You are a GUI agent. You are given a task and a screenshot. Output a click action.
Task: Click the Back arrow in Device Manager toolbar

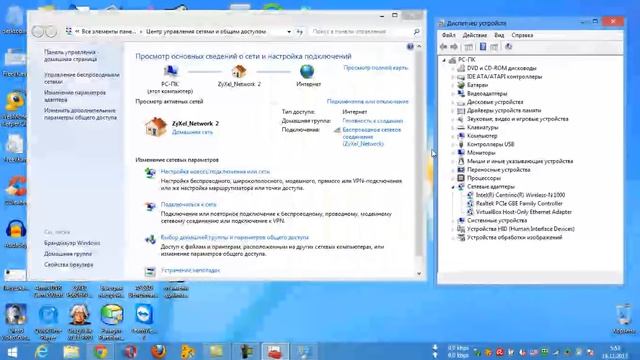pyautogui.click(x=444, y=47)
